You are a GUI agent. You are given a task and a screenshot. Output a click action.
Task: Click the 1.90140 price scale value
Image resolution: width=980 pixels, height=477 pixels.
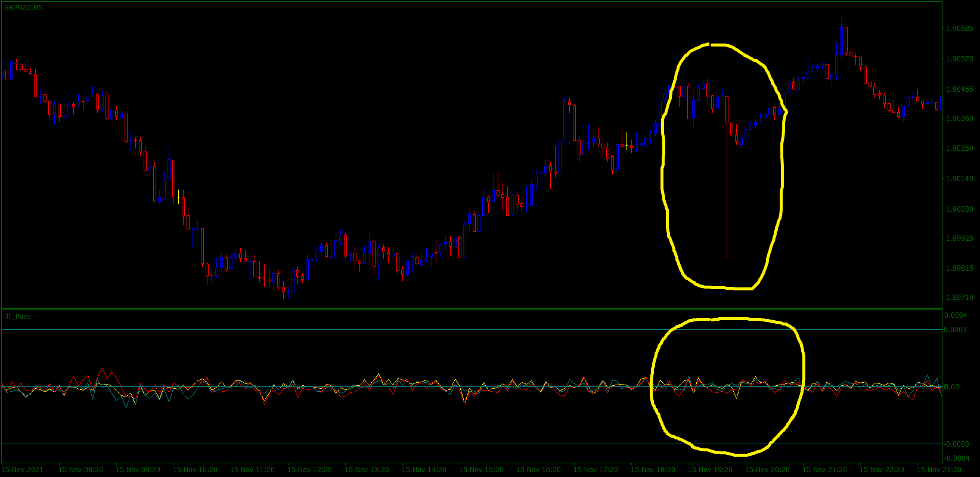click(x=960, y=179)
